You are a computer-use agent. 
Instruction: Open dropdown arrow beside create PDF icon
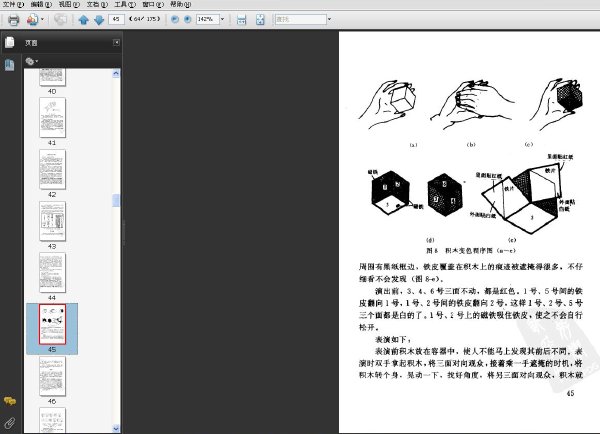pos(42,19)
